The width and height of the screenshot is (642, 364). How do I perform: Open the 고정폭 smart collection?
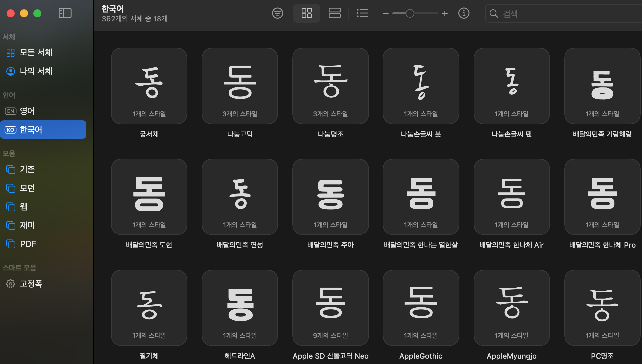pos(31,284)
